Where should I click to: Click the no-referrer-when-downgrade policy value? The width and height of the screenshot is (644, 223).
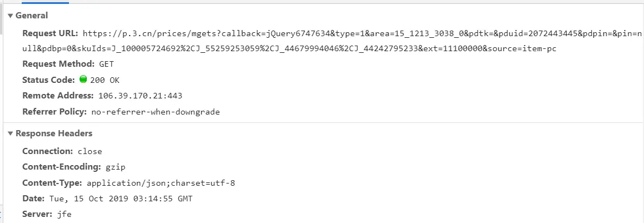(155, 112)
